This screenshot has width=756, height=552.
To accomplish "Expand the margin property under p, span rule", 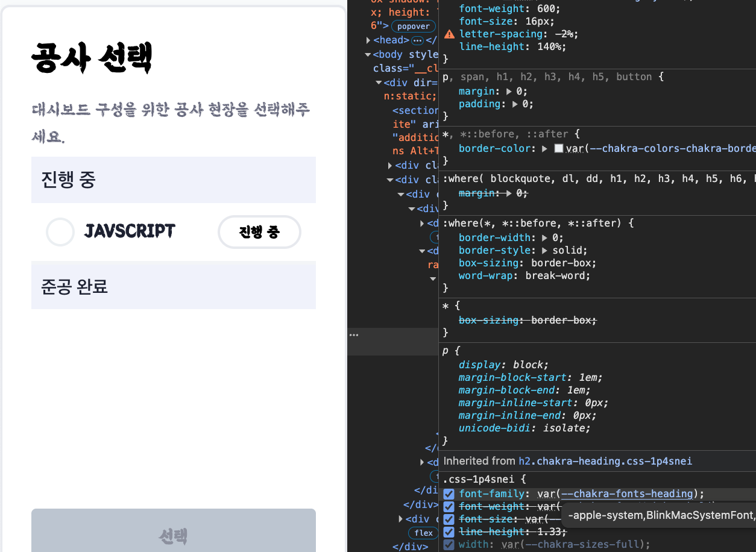I will click(x=509, y=92).
